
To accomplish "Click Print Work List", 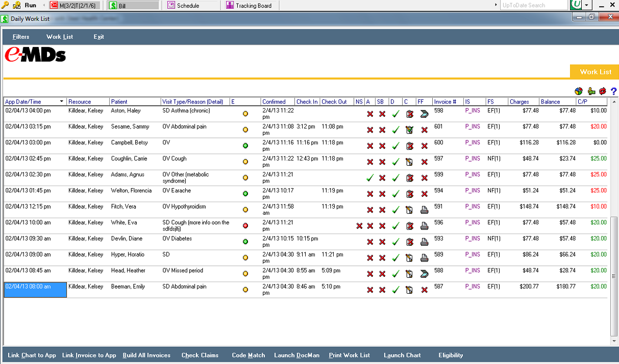I will (x=350, y=355).
